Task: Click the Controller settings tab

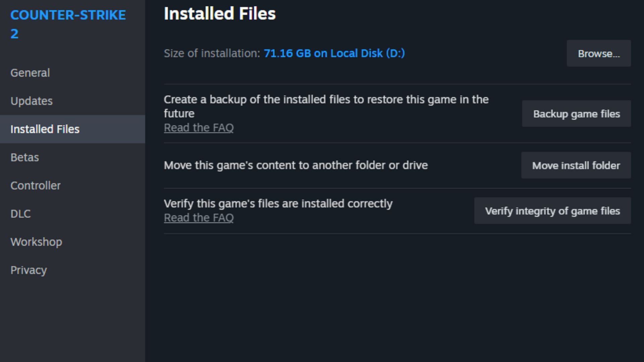Action: 35,185
